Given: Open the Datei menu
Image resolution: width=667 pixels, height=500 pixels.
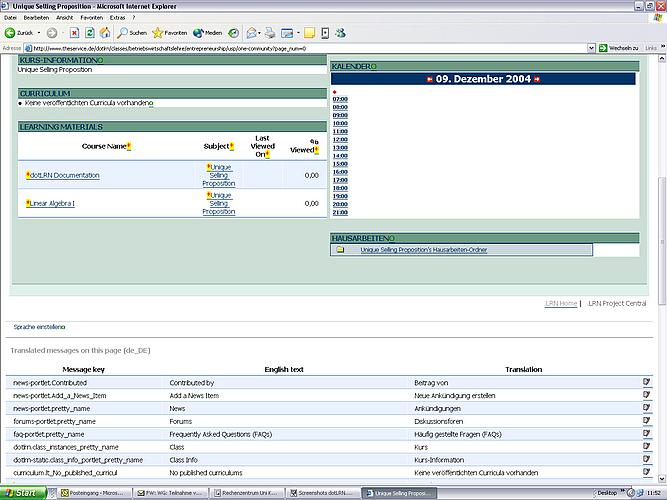Looking at the screenshot, I should (x=10, y=18).
